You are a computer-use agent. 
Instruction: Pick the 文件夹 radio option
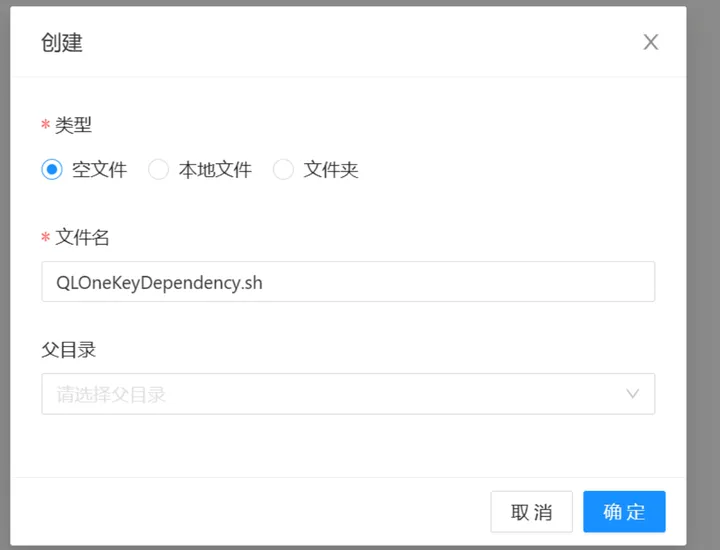(x=283, y=169)
